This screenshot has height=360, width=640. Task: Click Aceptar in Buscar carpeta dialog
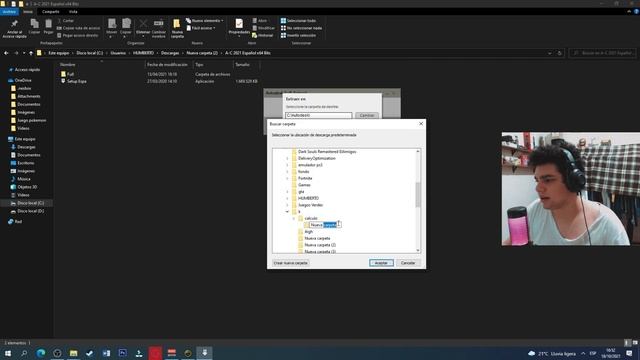click(381, 263)
